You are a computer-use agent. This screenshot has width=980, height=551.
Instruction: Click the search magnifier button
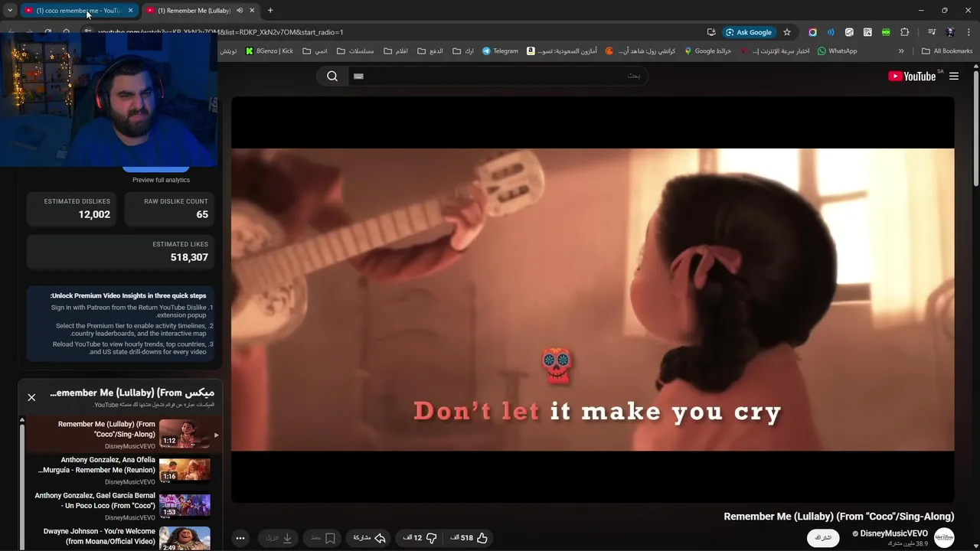pyautogui.click(x=332, y=76)
